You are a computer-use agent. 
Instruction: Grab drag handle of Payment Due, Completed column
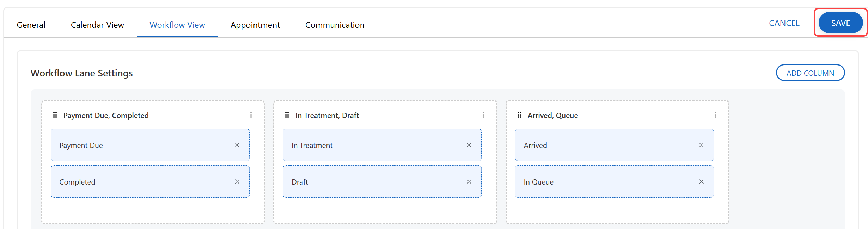tap(55, 115)
